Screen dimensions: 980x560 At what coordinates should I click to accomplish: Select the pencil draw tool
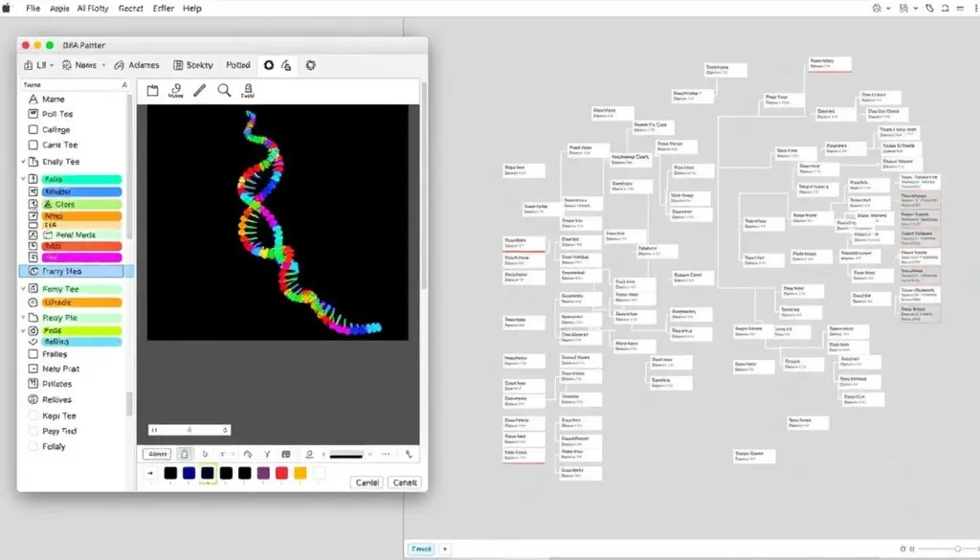199,91
